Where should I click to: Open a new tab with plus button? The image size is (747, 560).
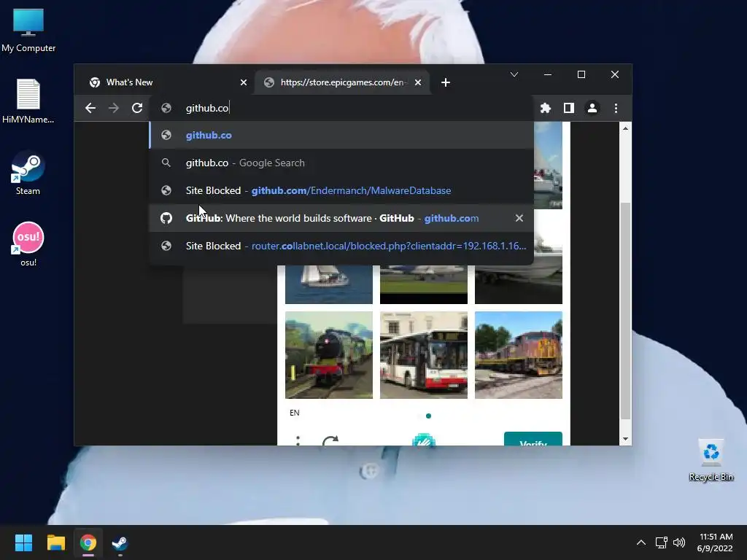[x=446, y=82]
